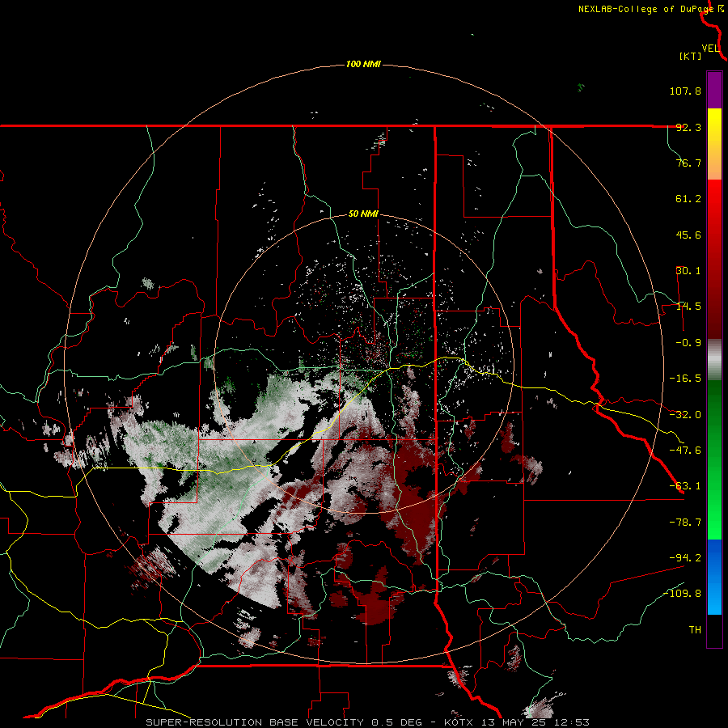Click the 45.6 value on velocity scale
The width and height of the screenshot is (728, 728).
coord(688,235)
